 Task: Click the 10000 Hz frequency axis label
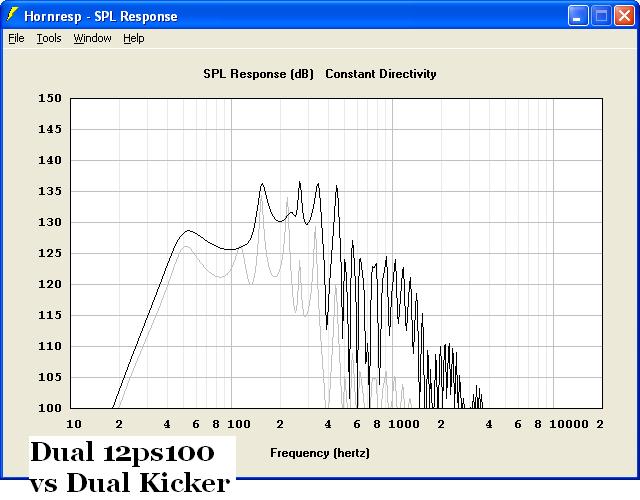tap(569, 424)
